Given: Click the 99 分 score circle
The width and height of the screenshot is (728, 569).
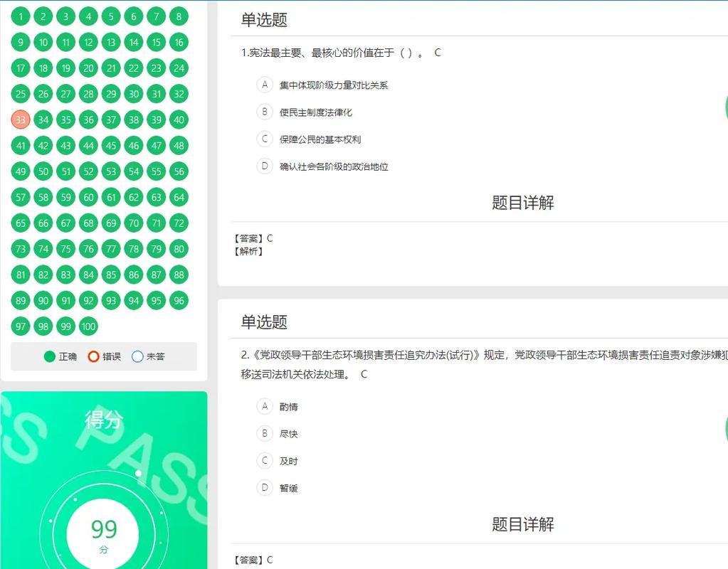Looking at the screenshot, I should pos(103,533).
